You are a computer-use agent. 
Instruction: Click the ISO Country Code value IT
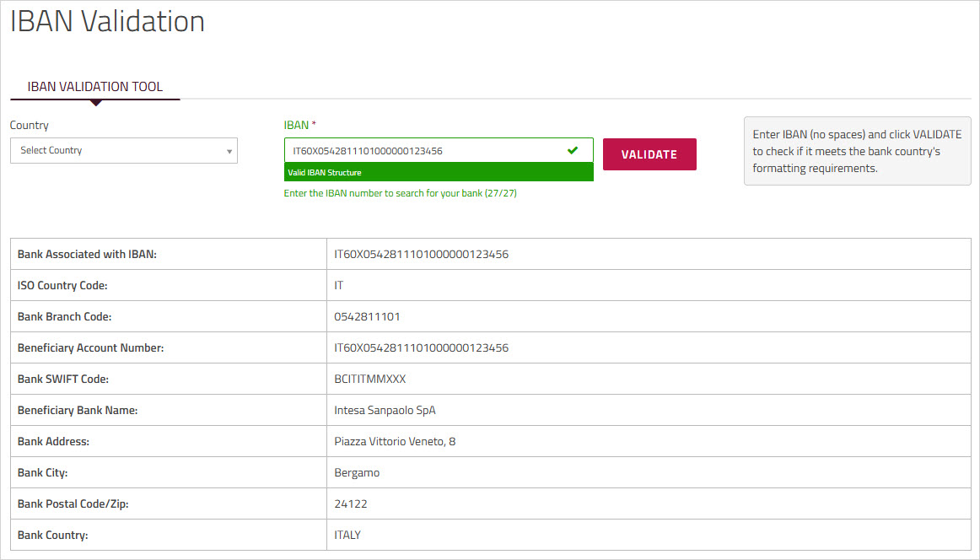(x=339, y=286)
